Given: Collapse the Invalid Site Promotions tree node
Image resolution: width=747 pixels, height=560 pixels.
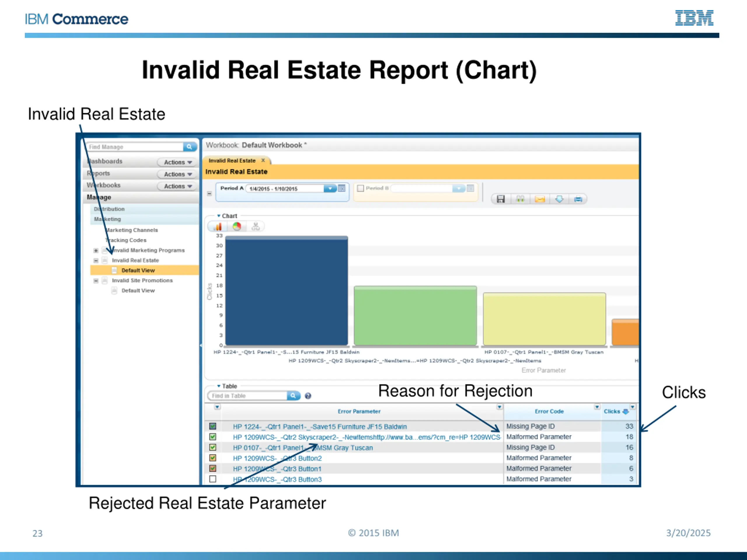Looking at the screenshot, I should click(x=96, y=281).
